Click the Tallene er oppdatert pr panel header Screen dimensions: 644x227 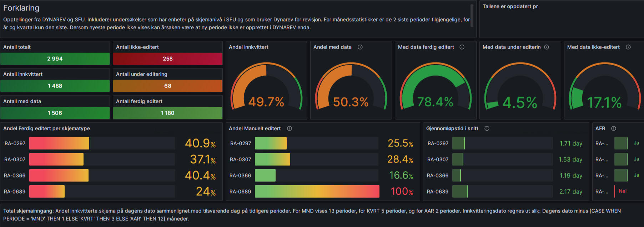(x=510, y=6)
